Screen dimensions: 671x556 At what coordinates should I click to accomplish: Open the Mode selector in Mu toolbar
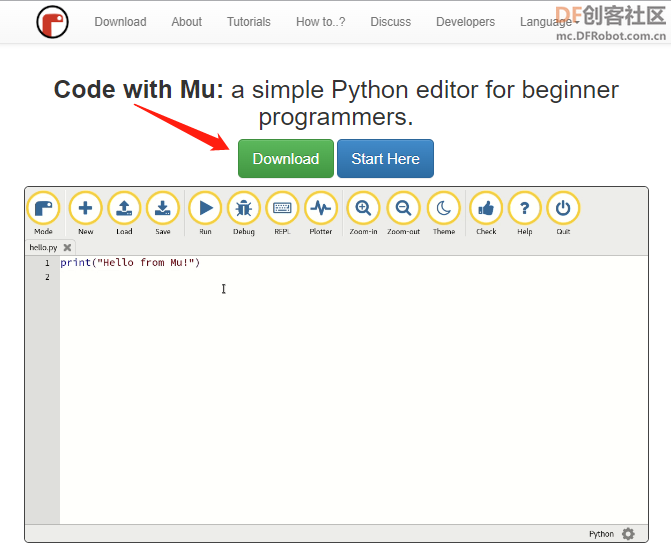click(43, 208)
